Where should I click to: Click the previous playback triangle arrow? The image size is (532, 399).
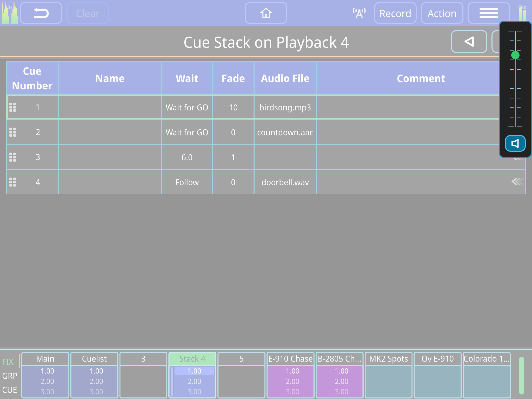click(x=469, y=42)
